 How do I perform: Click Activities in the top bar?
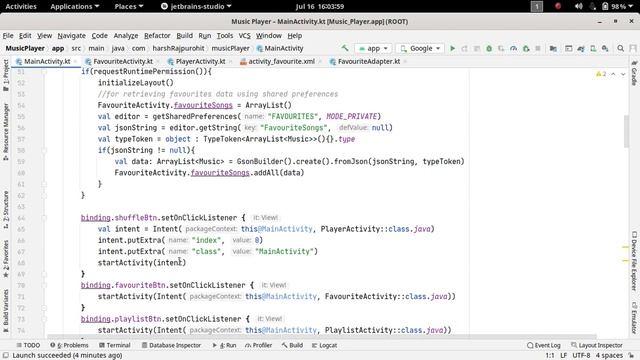(x=21, y=6)
